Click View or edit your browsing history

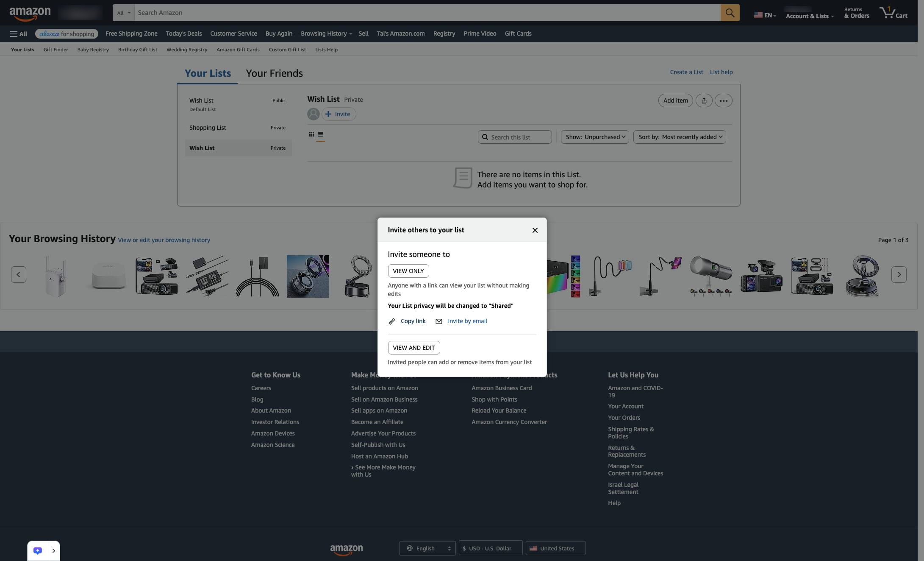click(x=164, y=240)
